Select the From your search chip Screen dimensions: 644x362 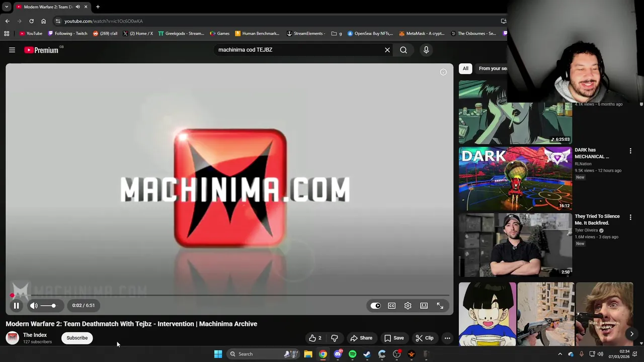point(493,68)
